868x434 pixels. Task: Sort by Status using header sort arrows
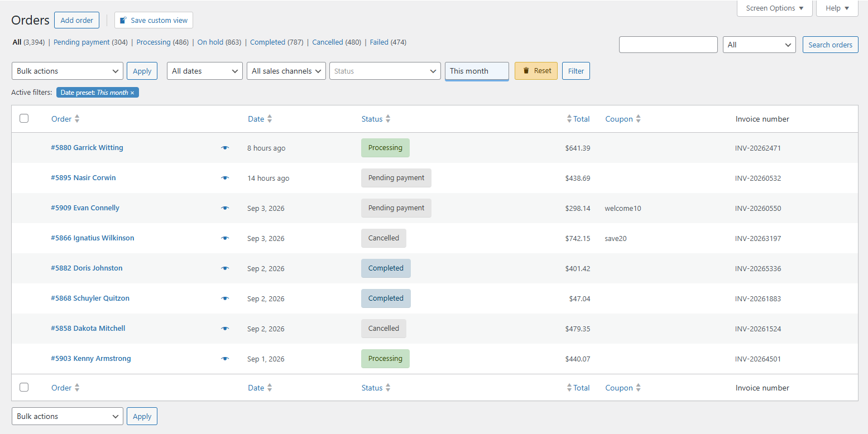coord(388,119)
